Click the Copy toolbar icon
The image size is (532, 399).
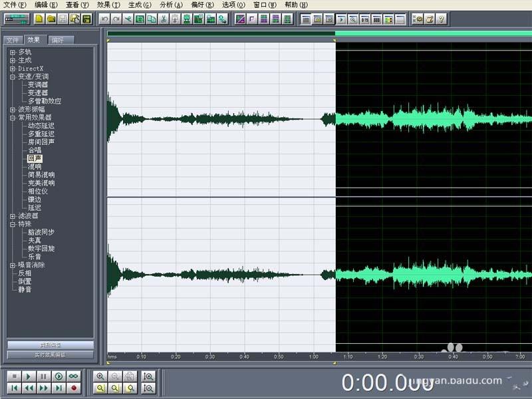coord(153,20)
